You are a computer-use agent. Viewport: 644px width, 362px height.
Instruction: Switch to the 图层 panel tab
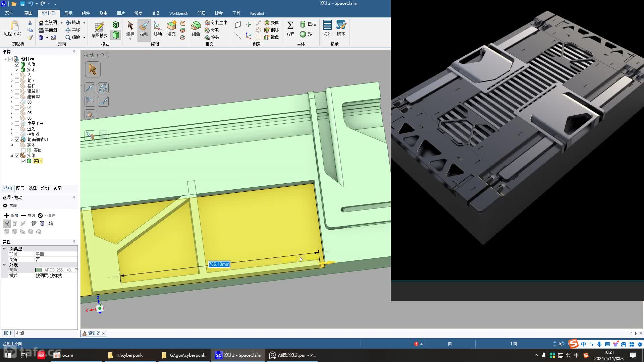point(20,188)
